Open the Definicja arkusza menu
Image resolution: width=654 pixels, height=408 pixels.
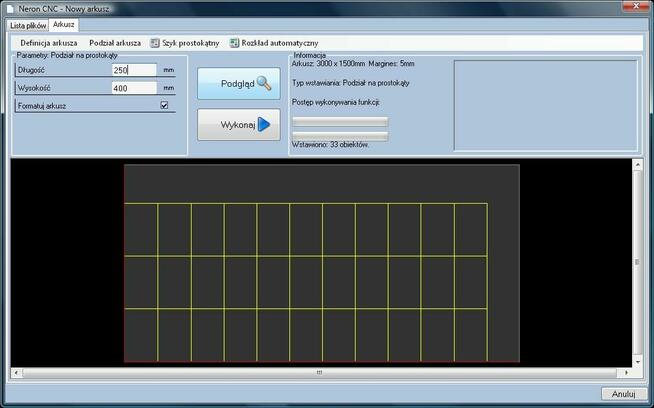click(x=49, y=43)
